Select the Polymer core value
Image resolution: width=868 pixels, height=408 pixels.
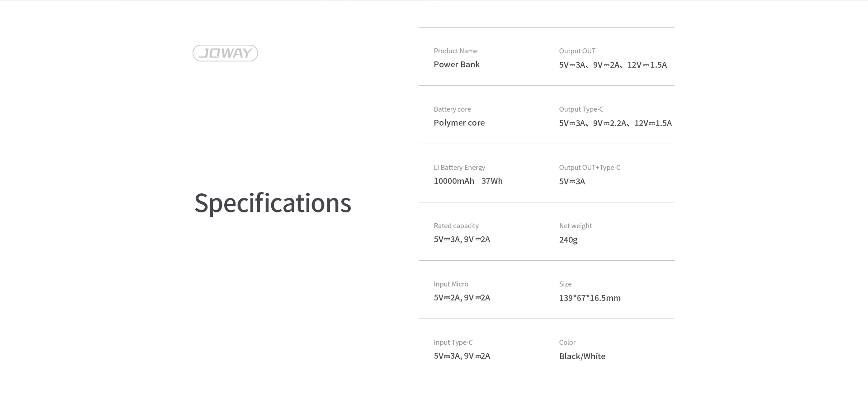coord(459,123)
